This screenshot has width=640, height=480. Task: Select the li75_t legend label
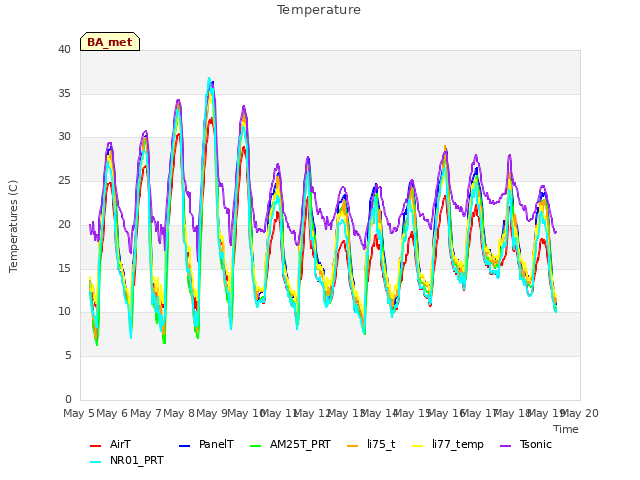[381, 444]
